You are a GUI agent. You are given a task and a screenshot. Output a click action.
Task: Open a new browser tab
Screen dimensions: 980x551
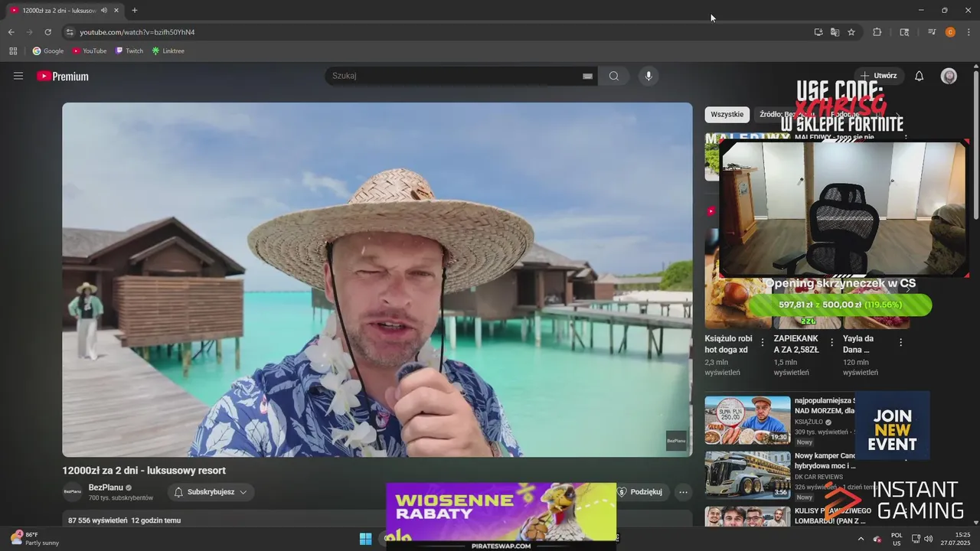[x=135, y=10]
